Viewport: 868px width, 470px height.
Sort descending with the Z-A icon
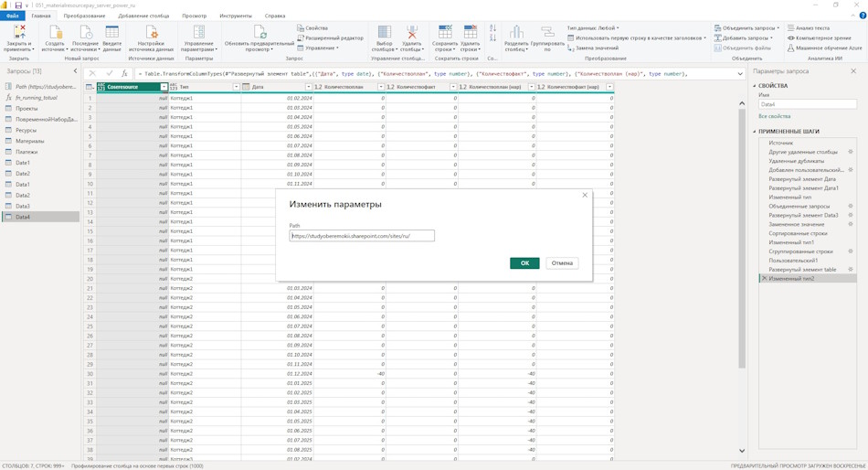[492, 37]
